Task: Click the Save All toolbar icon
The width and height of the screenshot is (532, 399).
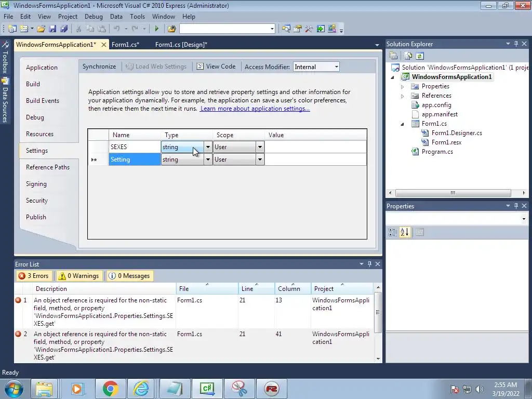Action: coord(64,29)
